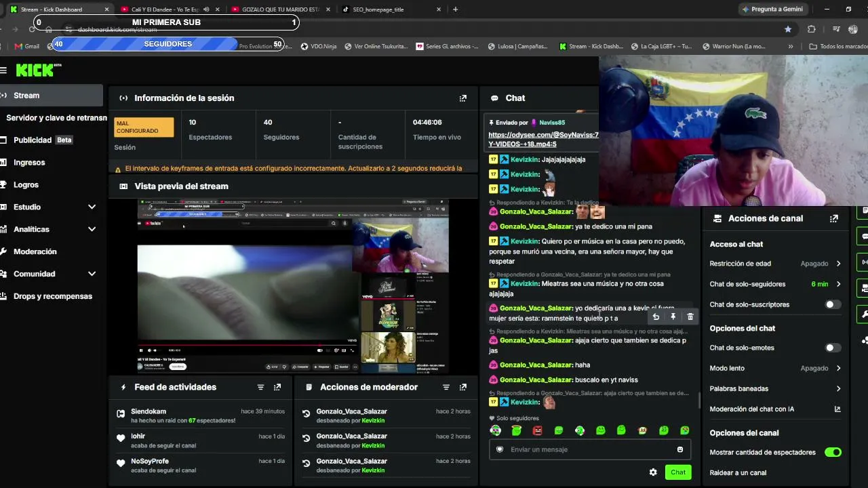Image resolution: width=868 pixels, height=488 pixels.
Task: Click NoSoyProfe in the activity feed
Action: pos(150,462)
